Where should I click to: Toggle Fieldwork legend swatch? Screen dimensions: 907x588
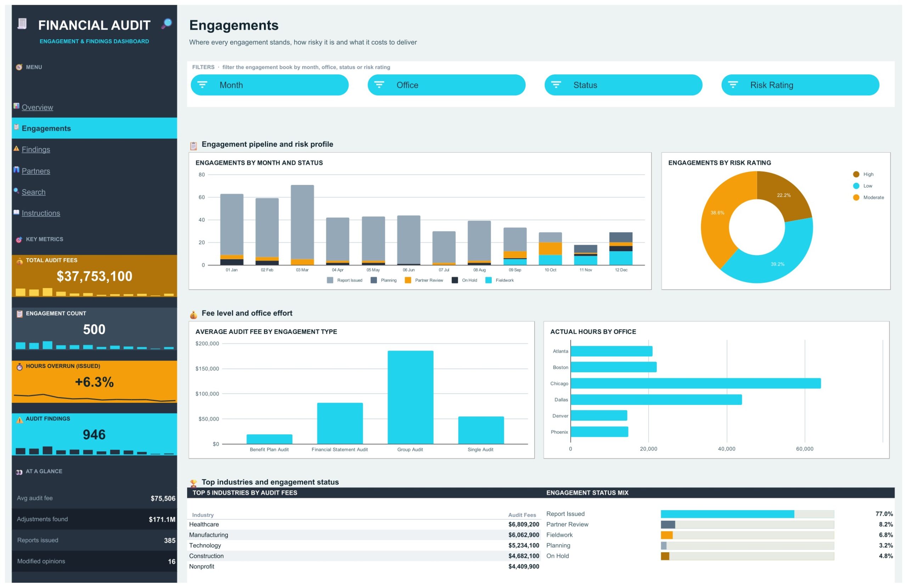click(488, 280)
